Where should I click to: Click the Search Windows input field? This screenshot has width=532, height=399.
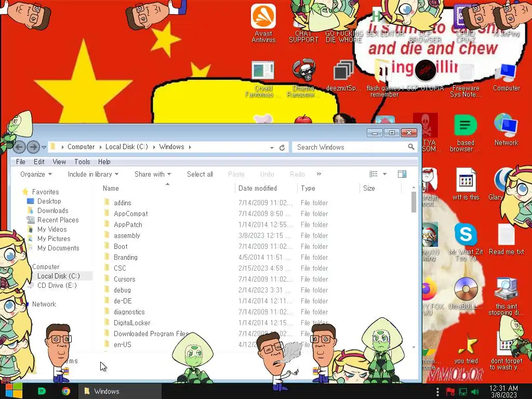point(352,147)
